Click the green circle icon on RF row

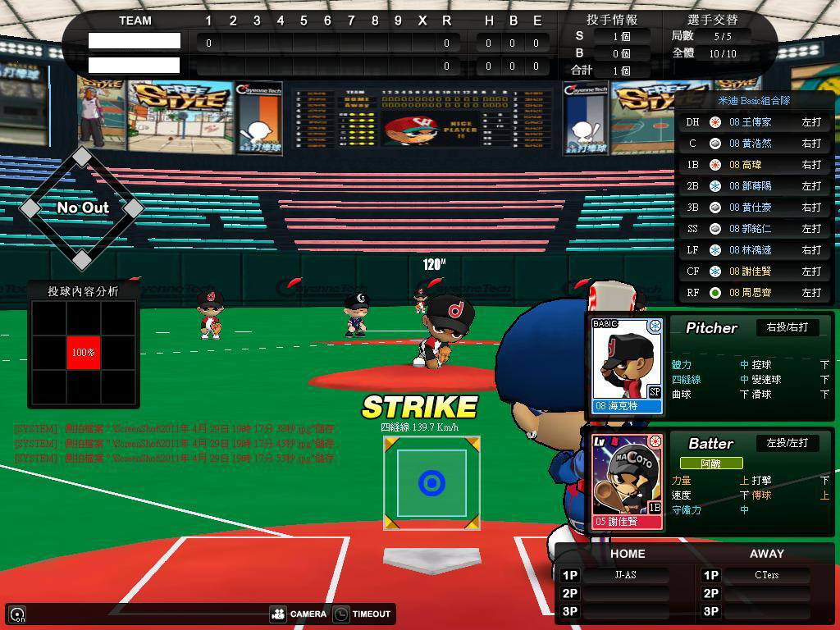point(714,293)
